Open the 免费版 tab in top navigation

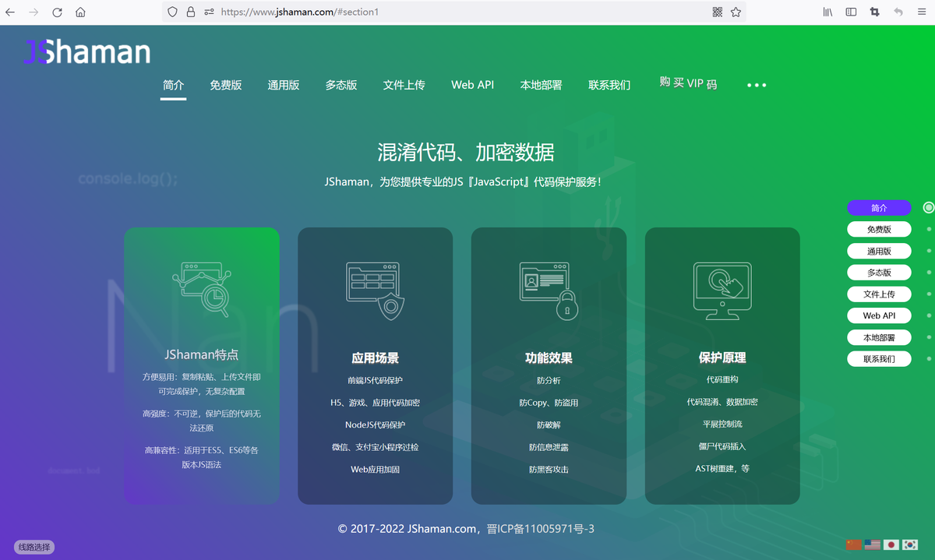coord(226,85)
